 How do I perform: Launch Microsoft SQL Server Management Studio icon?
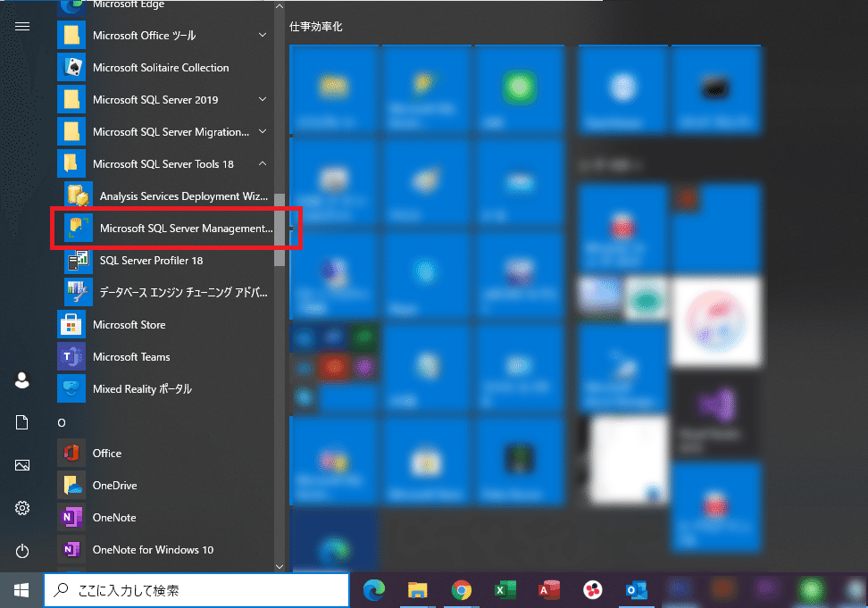(x=78, y=228)
